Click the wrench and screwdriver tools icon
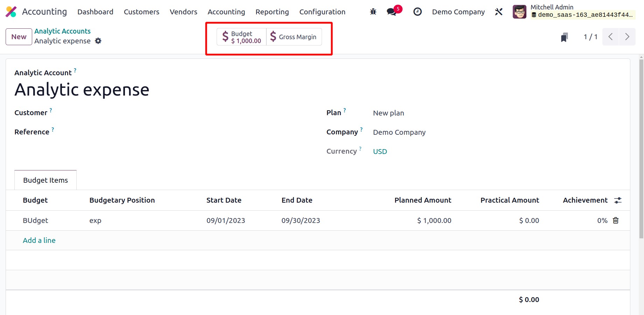Image resolution: width=644 pixels, height=315 pixels. 499,12
